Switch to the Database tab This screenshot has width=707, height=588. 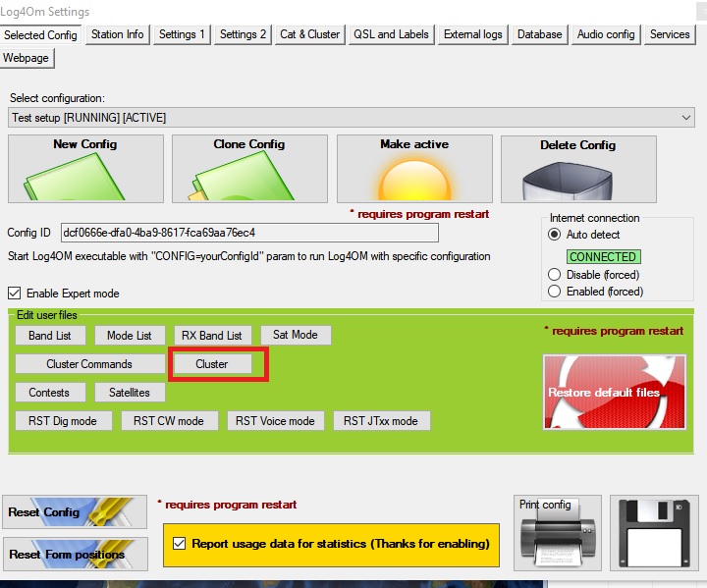point(539,34)
